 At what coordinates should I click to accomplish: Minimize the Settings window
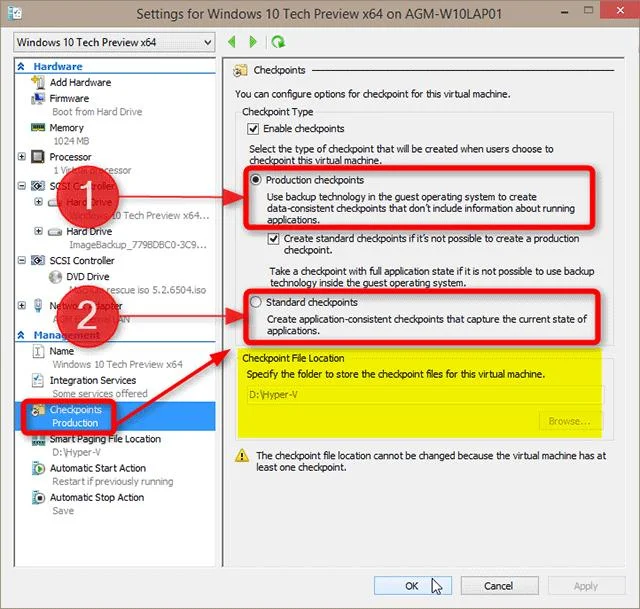(x=565, y=12)
